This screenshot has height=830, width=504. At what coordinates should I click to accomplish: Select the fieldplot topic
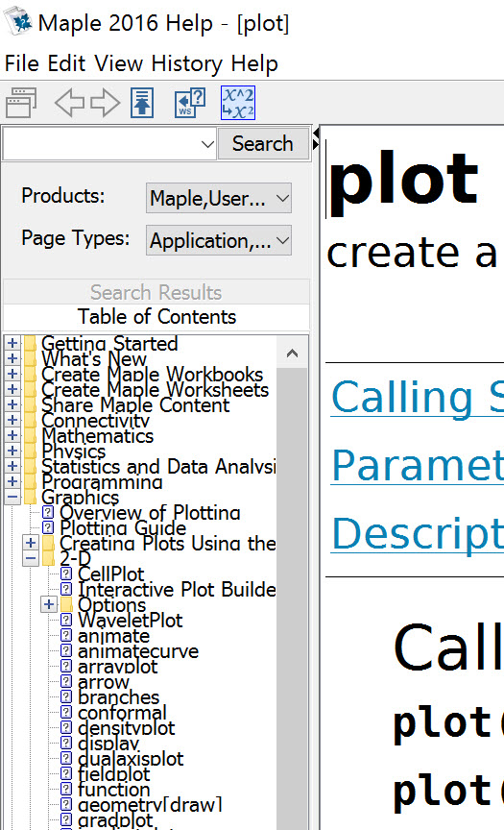click(x=113, y=773)
